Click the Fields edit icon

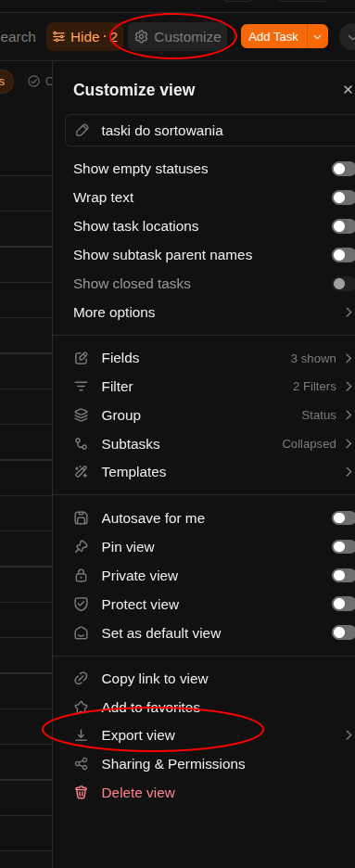point(82,358)
